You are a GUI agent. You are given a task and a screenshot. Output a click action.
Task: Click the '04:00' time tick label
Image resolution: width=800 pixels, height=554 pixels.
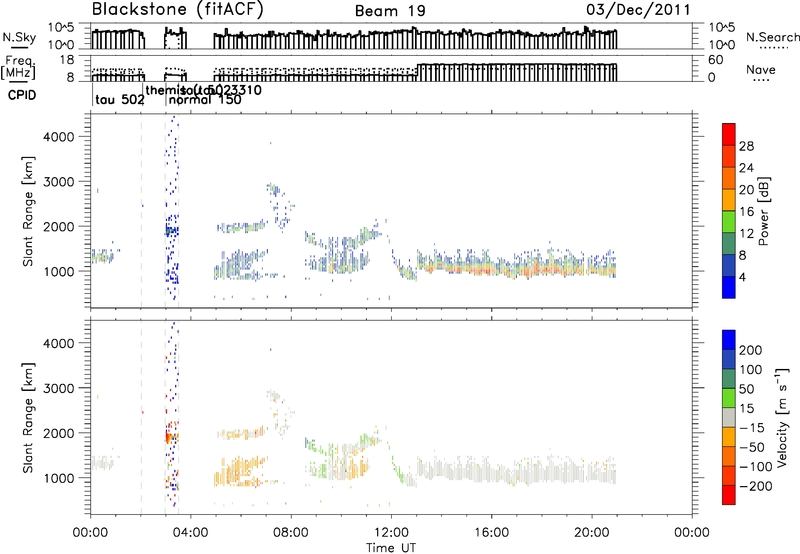(191, 533)
